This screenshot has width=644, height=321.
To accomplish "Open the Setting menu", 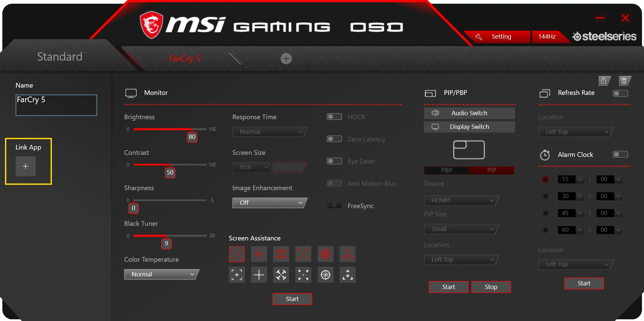I will 497,37.
